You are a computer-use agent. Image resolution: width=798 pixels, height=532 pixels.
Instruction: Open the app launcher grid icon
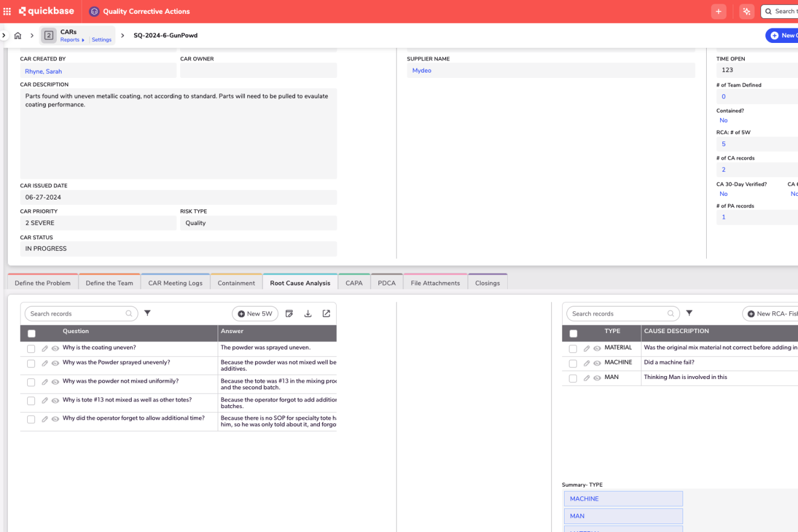pos(7,11)
